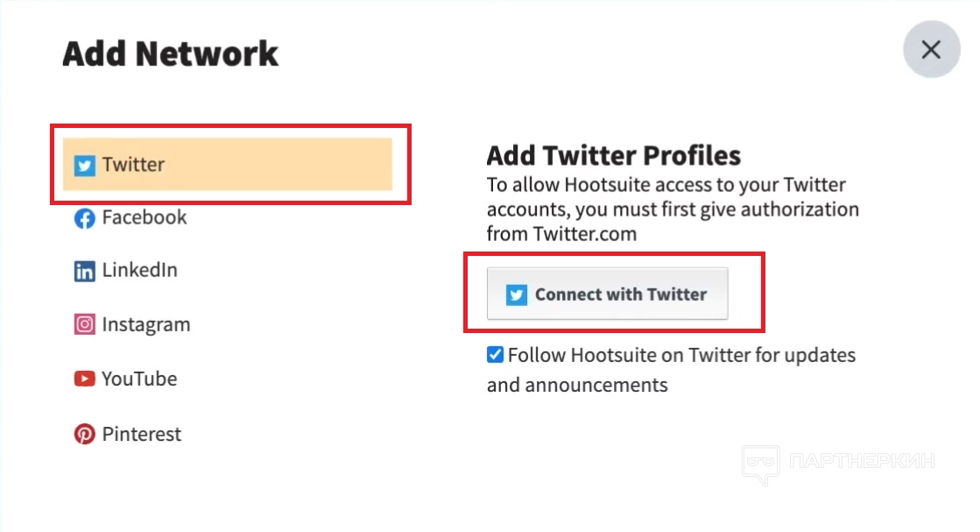980x532 pixels.
Task: Click the 'Follow Hootsuite on Twitter' label text
Action: click(681, 356)
